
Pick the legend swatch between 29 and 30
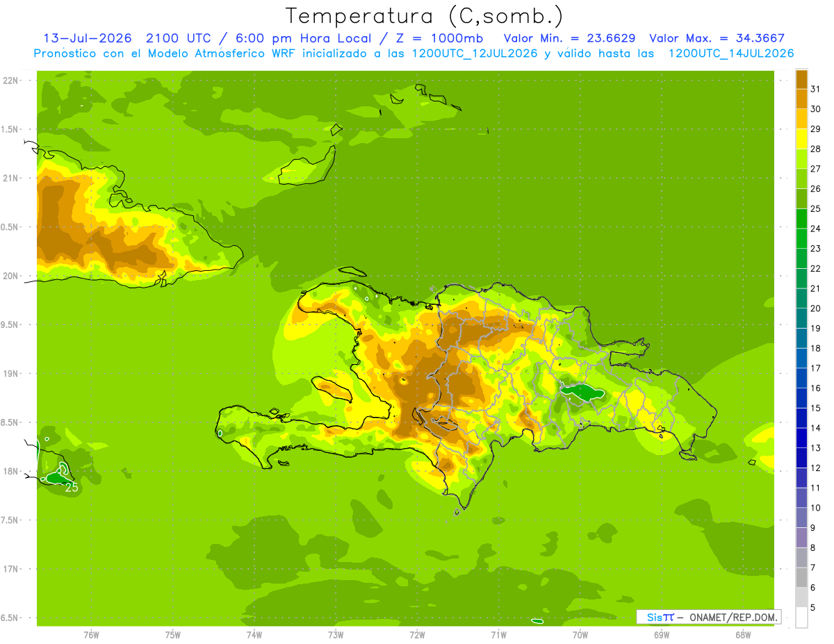pos(801,119)
